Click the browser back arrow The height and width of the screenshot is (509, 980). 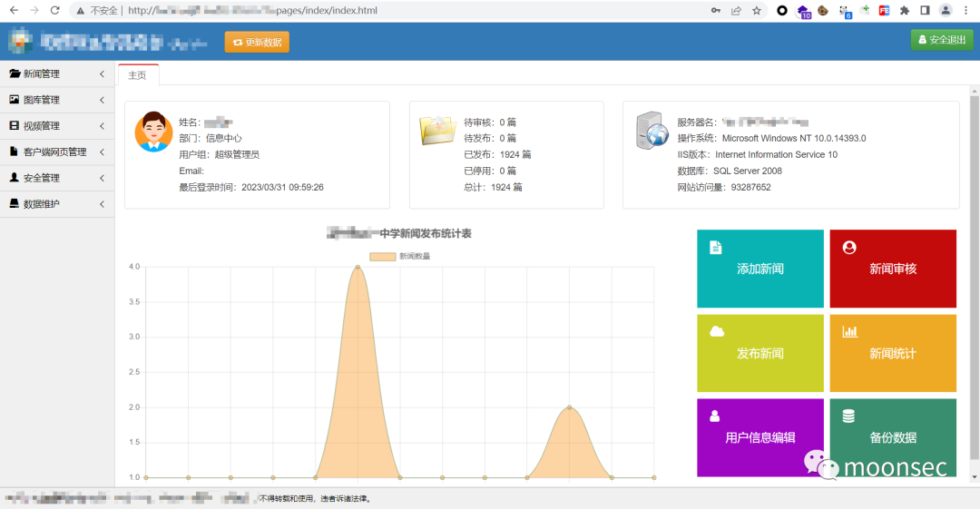[14, 11]
